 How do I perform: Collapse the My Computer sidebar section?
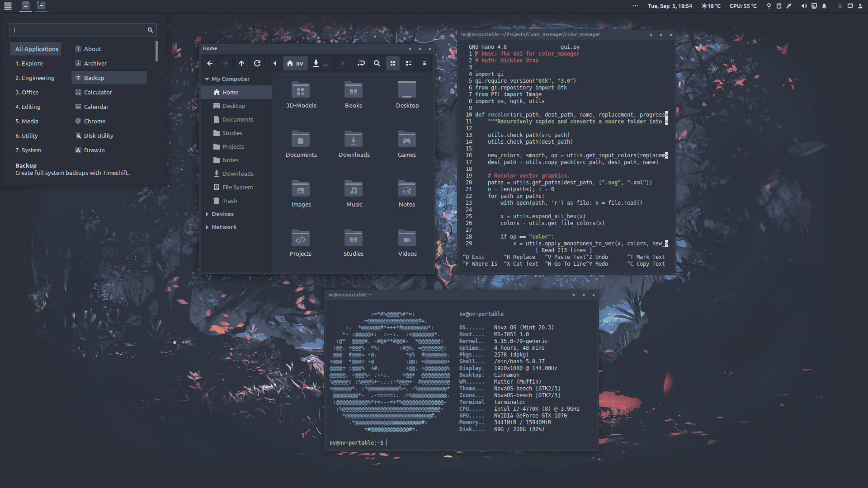[207, 79]
